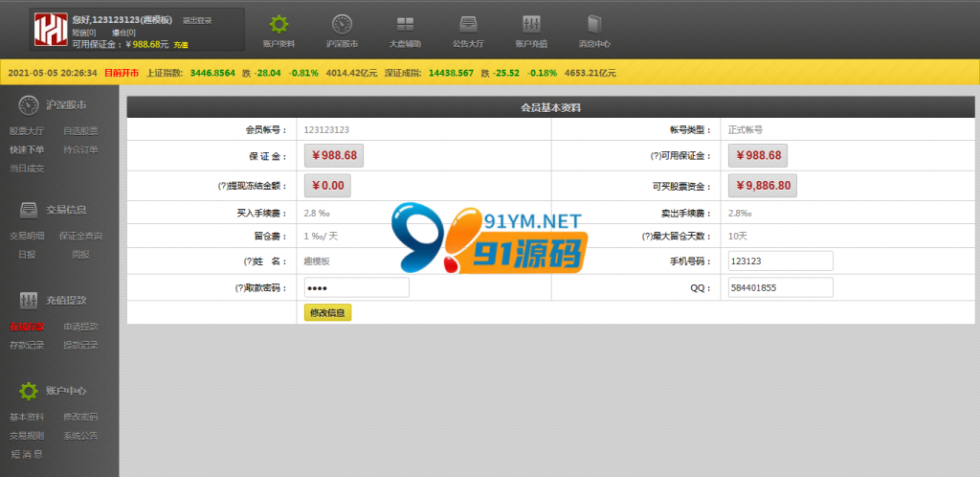Viewport: 980px width, 477px height.
Task: Click the 提现冻结金额 ¥0.00 value box
Action: [327, 186]
